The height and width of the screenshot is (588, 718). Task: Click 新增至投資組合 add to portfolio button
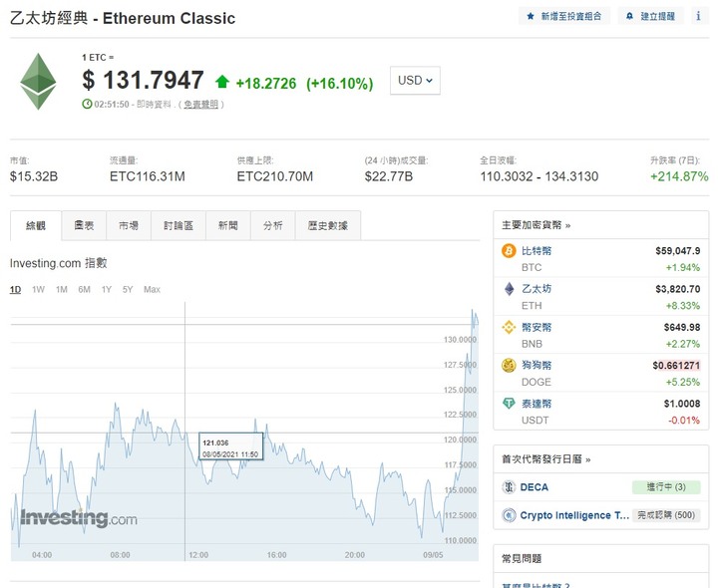[564, 16]
